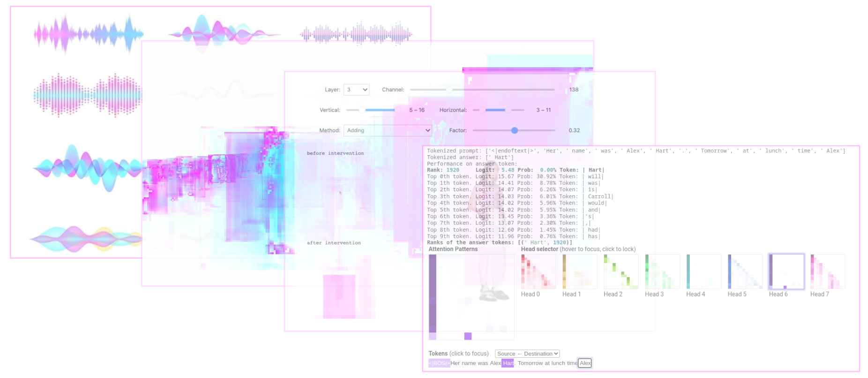Focus the 'was' token
Image resolution: width=868 pixels, height=378 pixels.
(x=483, y=363)
